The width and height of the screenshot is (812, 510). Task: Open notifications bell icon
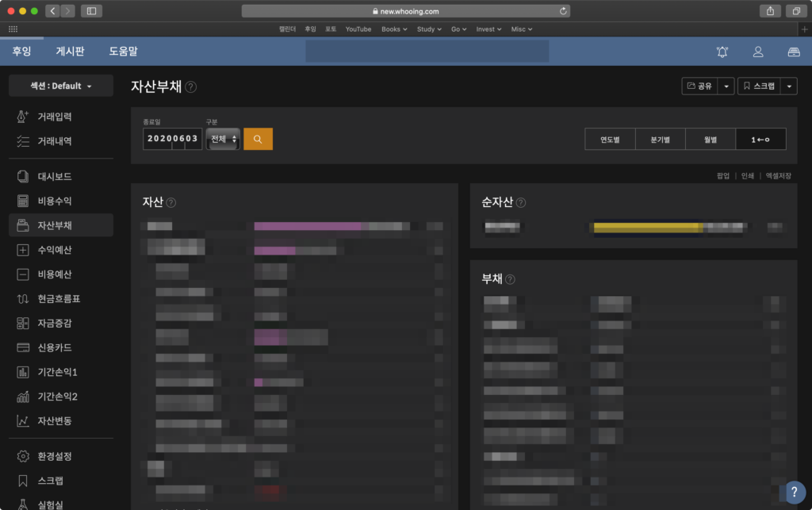pyautogui.click(x=722, y=52)
